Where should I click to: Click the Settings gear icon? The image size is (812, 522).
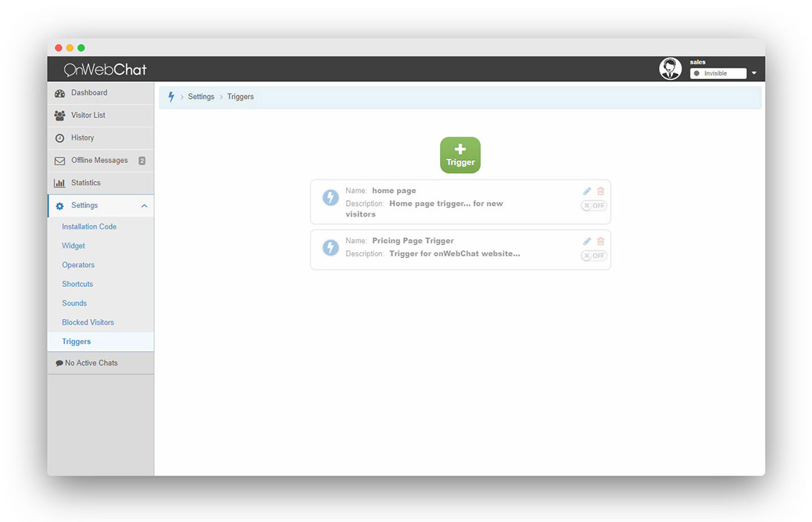[60, 205]
